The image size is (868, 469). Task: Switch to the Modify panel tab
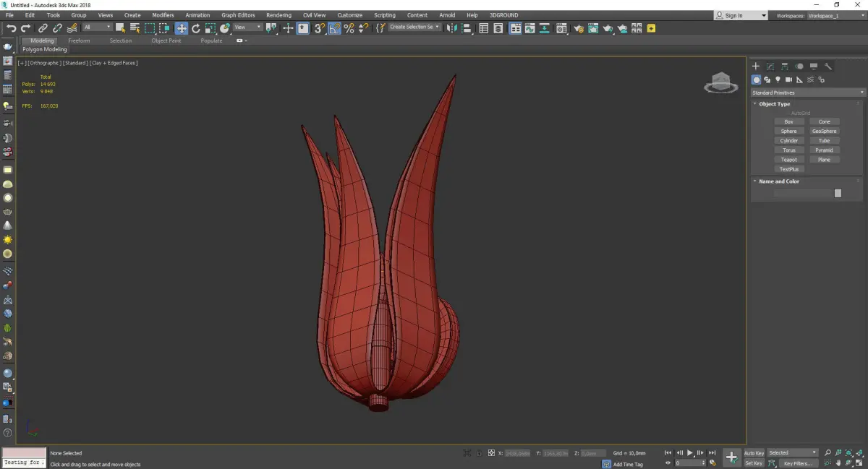point(770,66)
